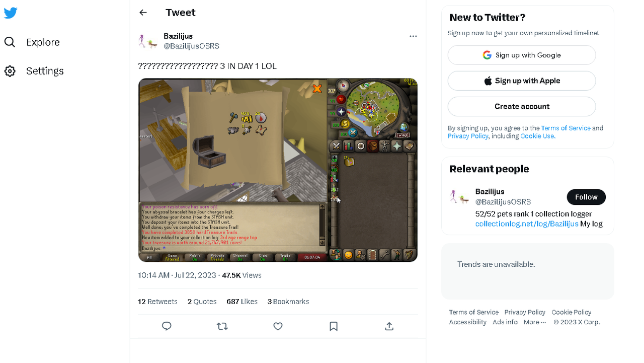Click the reply speech bubble icon
Viewport: 644px width, 363px height.
[x=167, y=326]
